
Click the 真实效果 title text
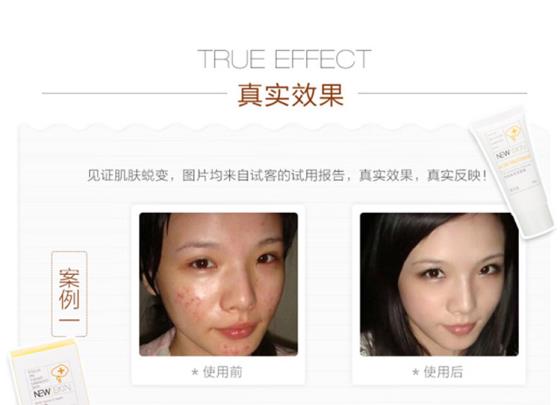pyautogui.click(x=290, y=95)
